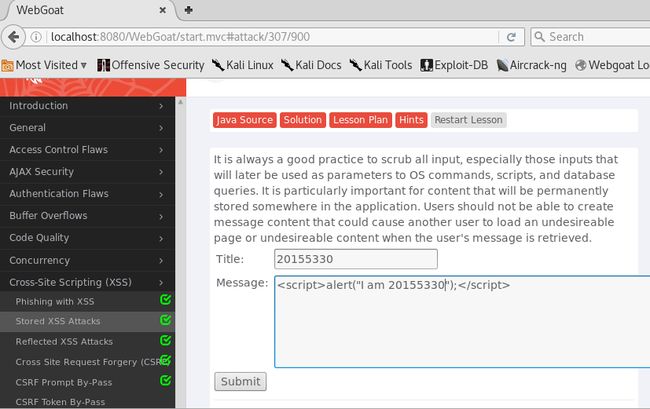The image size is (650, 409).
Task: Click sidebar scrollbar up arrow
Action: (x=180, y=102)
